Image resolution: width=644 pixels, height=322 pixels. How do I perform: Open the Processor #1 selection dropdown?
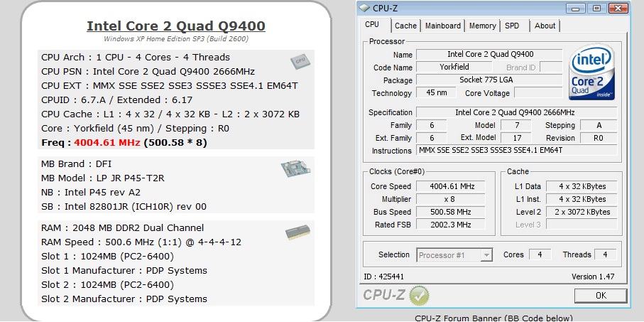tap(454, 255)
